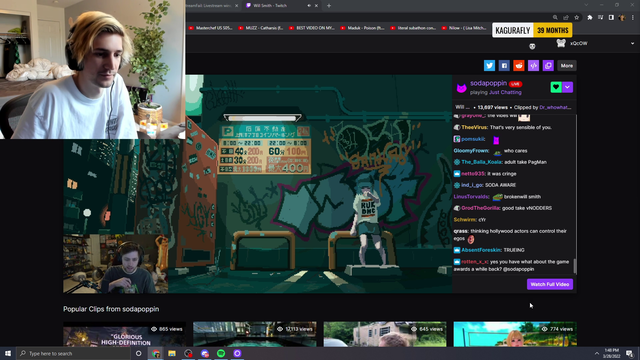The height and width of the screenshot is (360, 640).
Task: Open the More share options button
Action: click(x=567, y=65)
